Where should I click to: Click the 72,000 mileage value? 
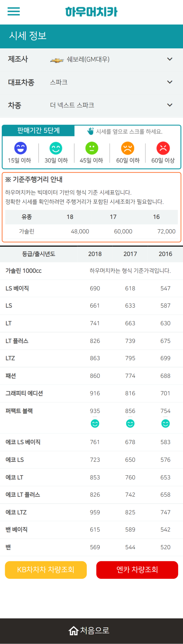166,231
